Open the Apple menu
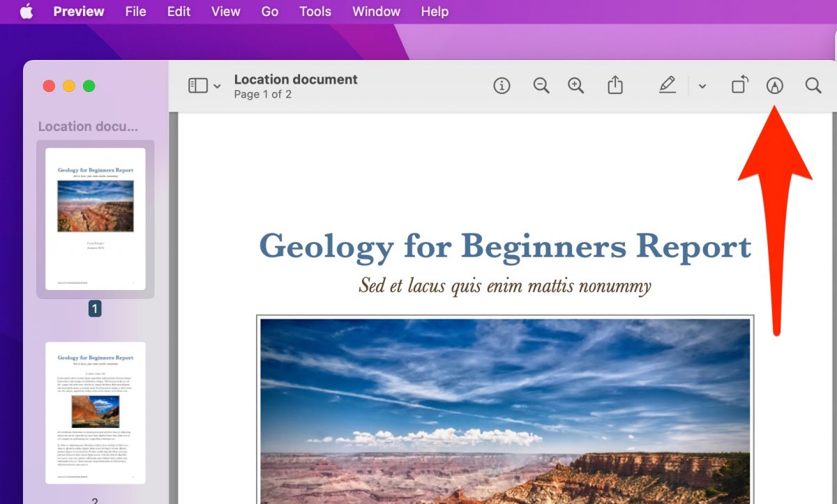This screenshot has height=504, width=837. (x=27, y=12)
